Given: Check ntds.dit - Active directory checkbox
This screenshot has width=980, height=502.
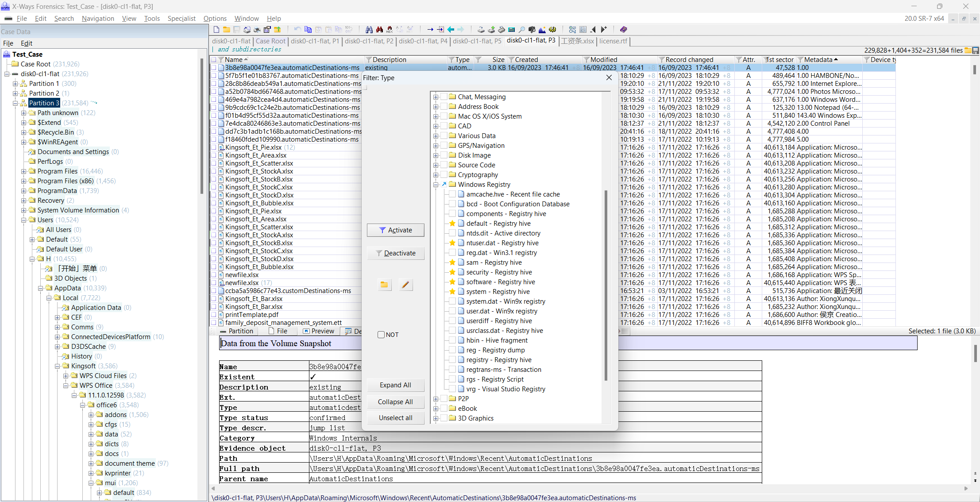Looking at the screenshot, I should pyautogui.click(x=452, y=233).
